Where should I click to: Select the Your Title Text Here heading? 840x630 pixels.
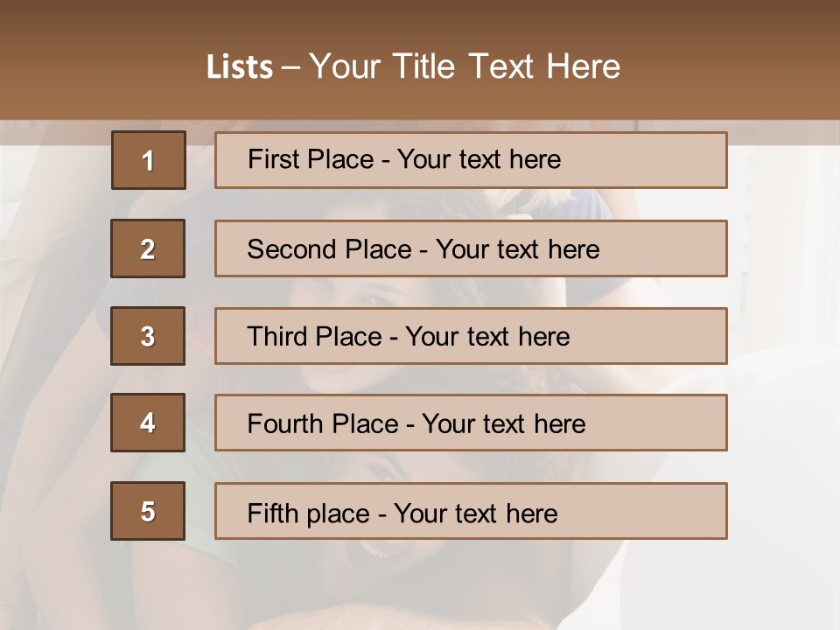[465, 66]
